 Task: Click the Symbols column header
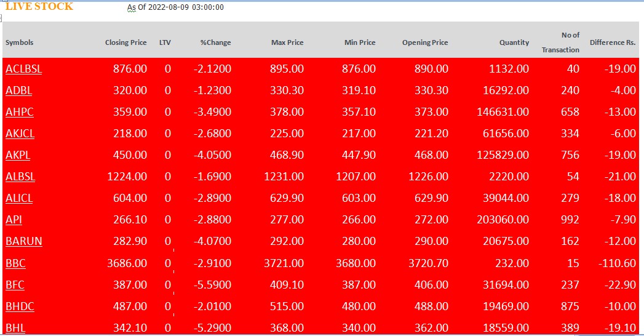click(x=19, y=42)
